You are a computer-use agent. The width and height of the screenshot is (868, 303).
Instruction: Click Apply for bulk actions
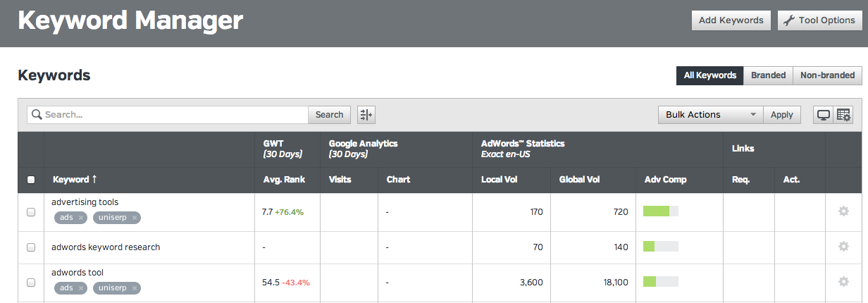[781, 115]
